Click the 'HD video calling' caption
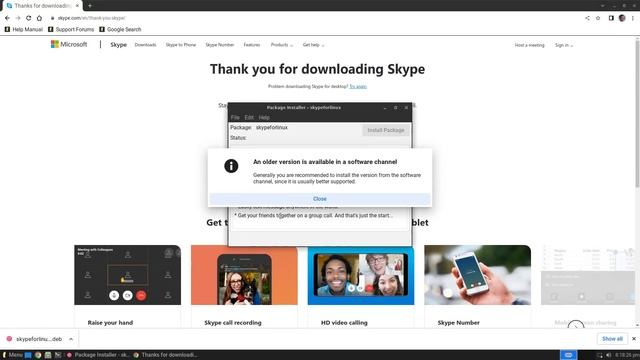The width and height of the screenshot is (640, 360). 344,322
